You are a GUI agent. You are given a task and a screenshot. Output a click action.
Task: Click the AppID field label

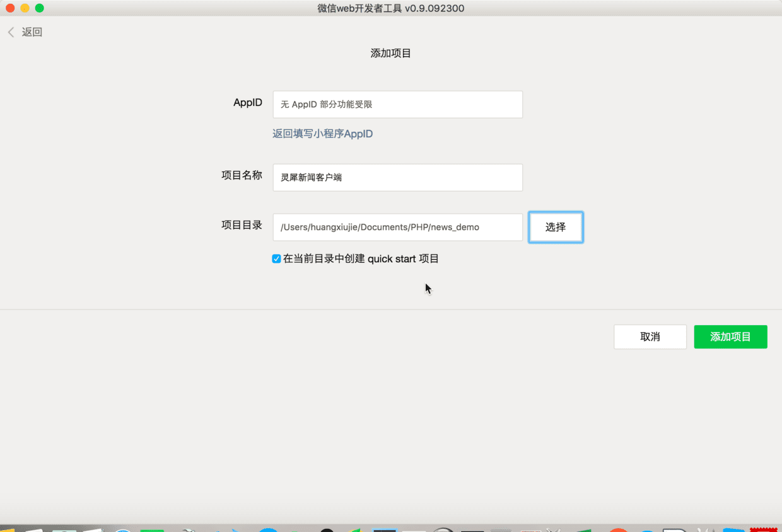point(248,103)
